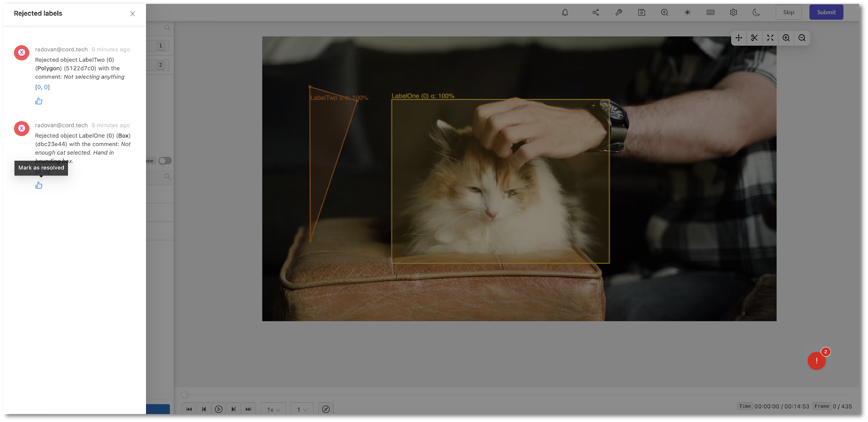Screen dimensions: 868x422
Task: Open the keyboard shortcuts panel
Action: pyautogui.click(x=711, y=12)
